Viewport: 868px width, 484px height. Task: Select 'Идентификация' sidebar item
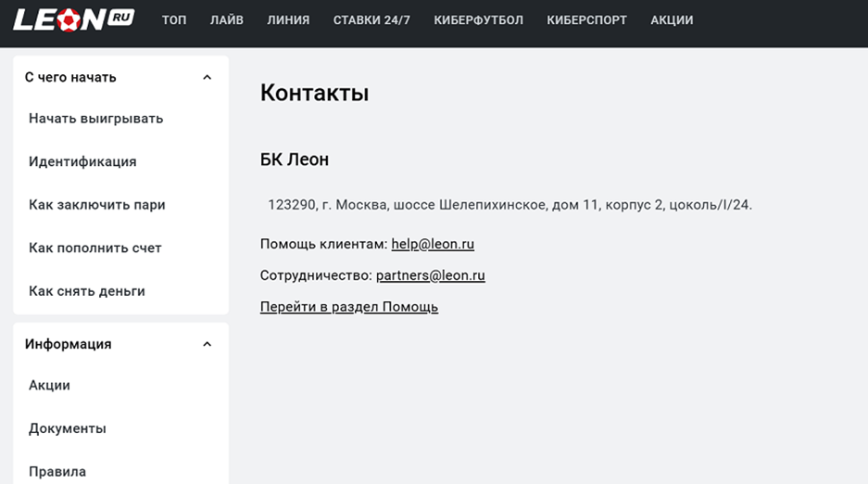pos(82,161)
